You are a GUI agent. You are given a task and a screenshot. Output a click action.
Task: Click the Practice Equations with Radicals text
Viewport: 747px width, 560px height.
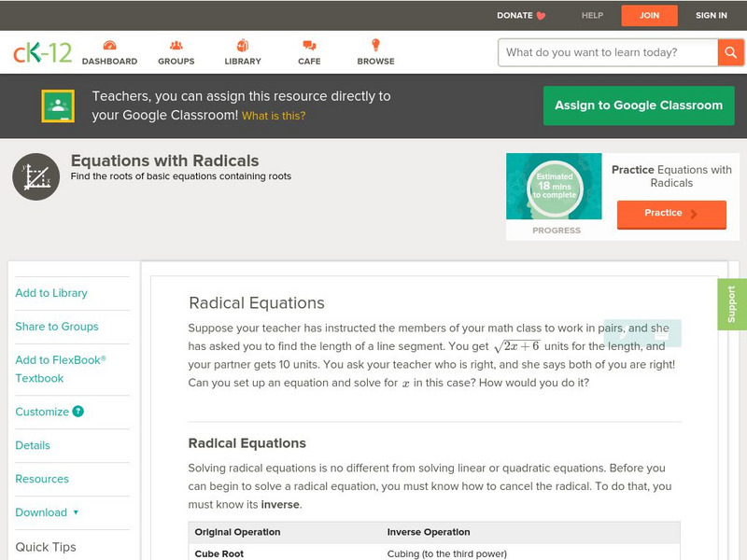[671, 176]
